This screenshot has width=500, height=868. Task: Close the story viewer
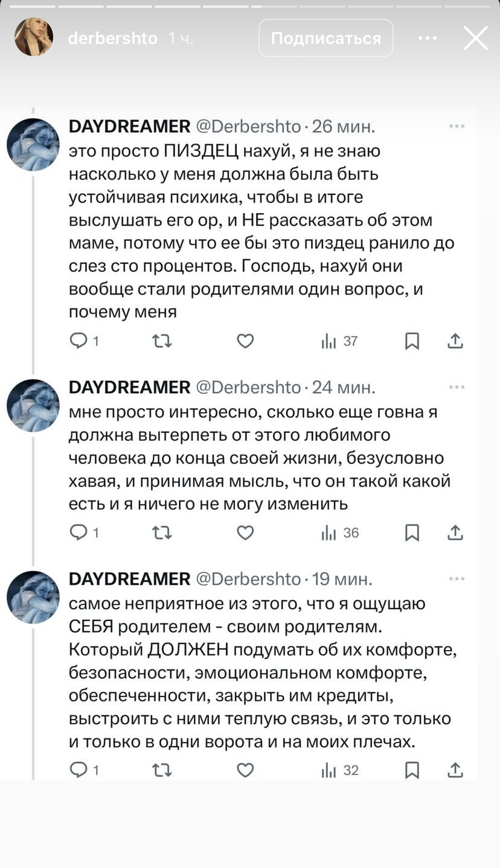click(475, 39)
